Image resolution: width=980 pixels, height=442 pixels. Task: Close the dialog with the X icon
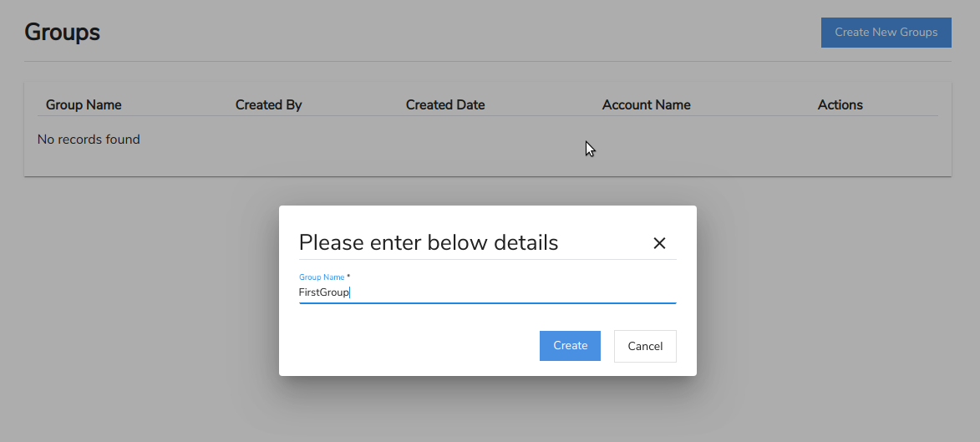click(x=659, y=243)
